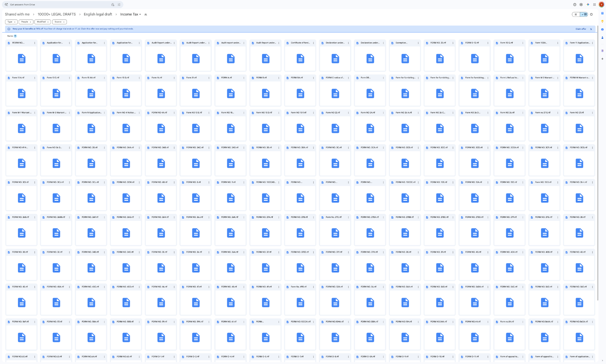Open advanced search filter options

click(x=119, y=5)
